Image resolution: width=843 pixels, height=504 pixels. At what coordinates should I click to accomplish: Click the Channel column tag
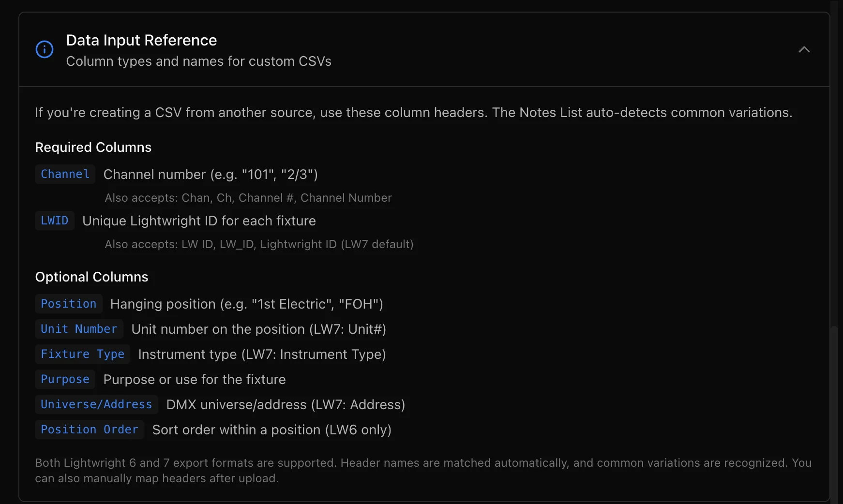pos(65,174)
